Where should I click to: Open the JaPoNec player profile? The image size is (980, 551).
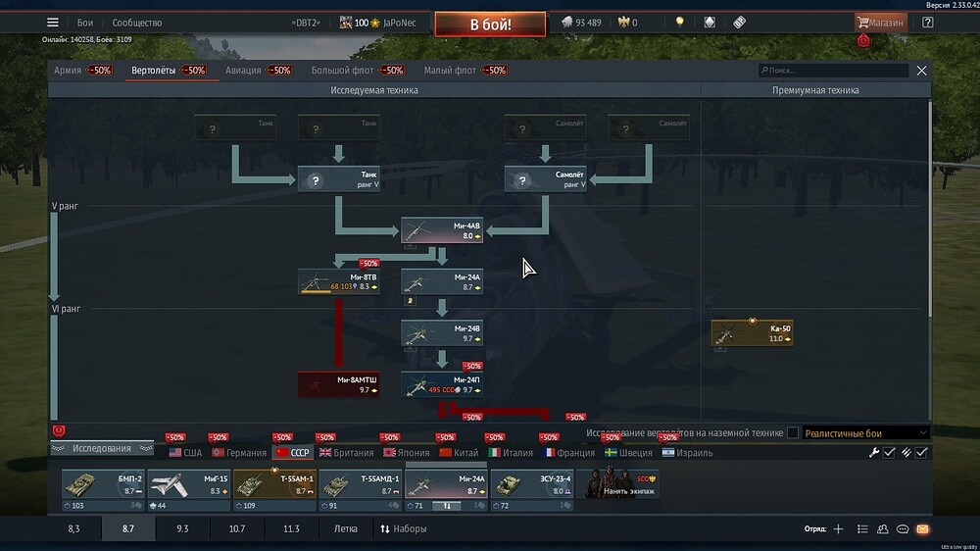point(400,23)
